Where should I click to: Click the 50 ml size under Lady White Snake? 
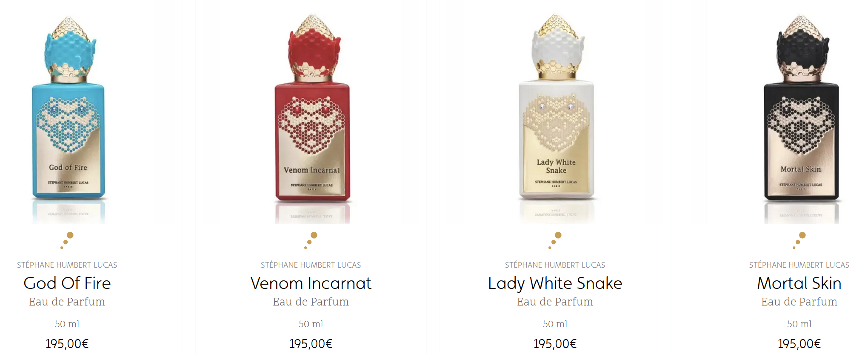[x=555, y=324]
